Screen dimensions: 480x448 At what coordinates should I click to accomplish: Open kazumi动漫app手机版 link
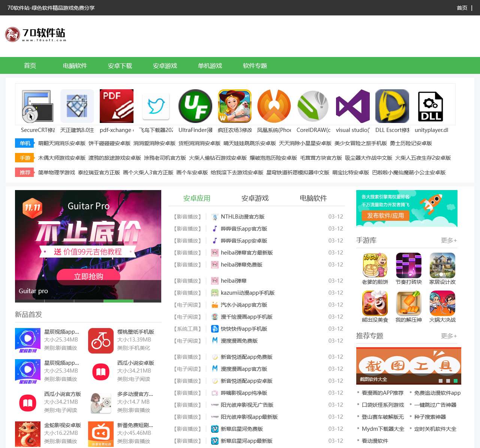click(x=248, y=293)
